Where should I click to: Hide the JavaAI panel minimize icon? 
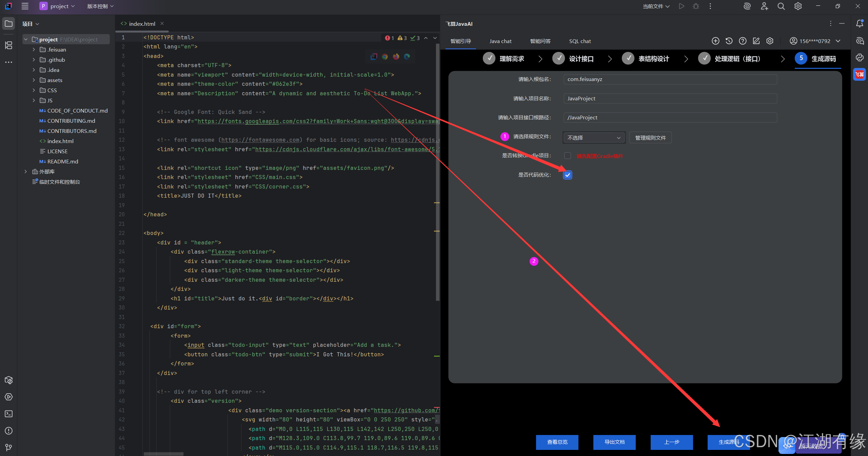[x=842, y=23]
